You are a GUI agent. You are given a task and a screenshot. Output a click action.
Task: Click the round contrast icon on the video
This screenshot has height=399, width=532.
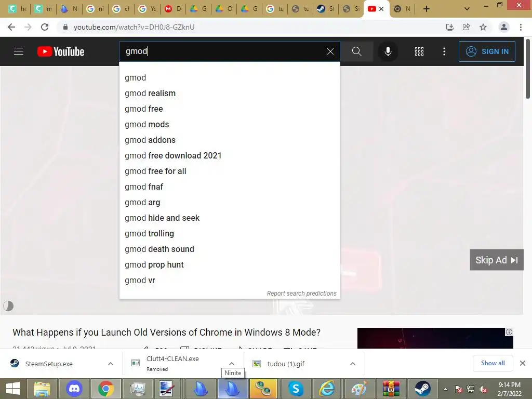[8, 306]
